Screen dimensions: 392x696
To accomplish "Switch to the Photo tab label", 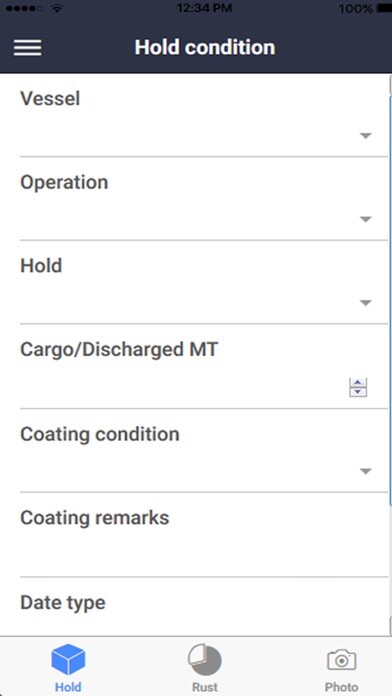I will 341,687.
